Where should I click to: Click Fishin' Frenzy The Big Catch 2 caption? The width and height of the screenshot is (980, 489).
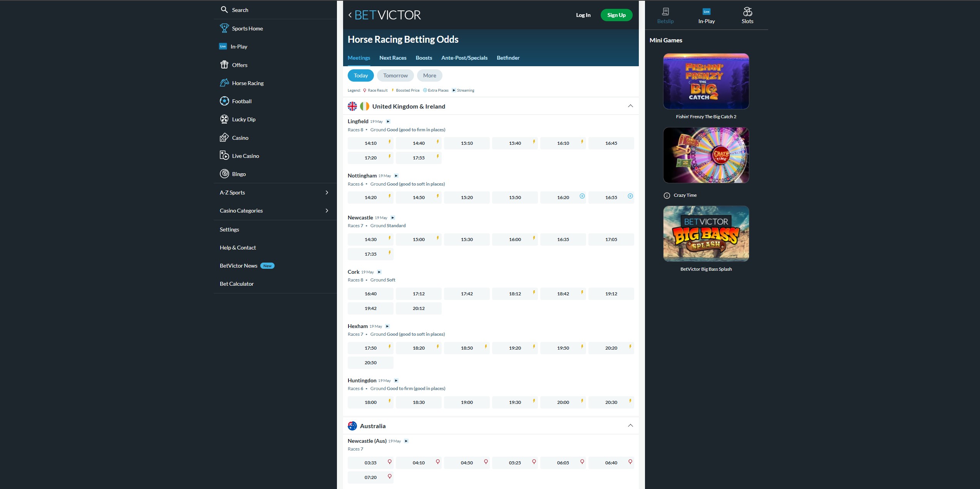click(706, 117)
